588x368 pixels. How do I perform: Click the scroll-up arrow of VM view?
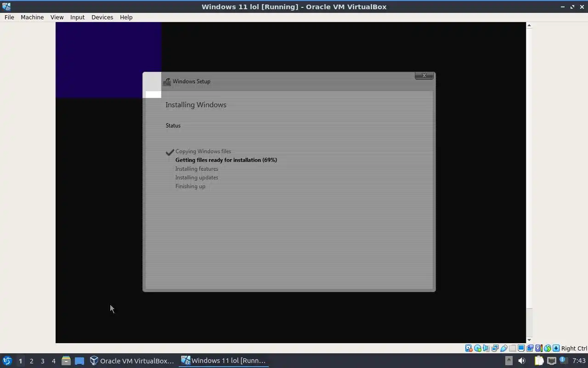[529, 25]
